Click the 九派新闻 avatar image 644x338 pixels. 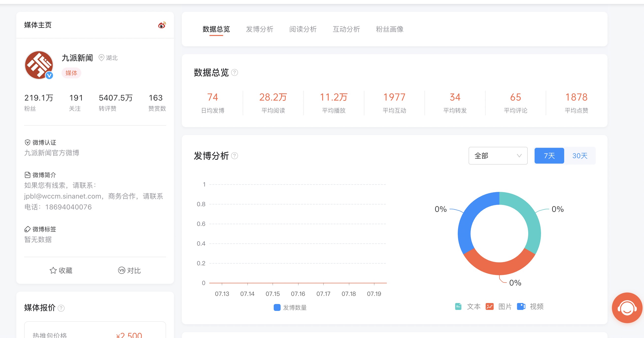[x=39, y=65]
